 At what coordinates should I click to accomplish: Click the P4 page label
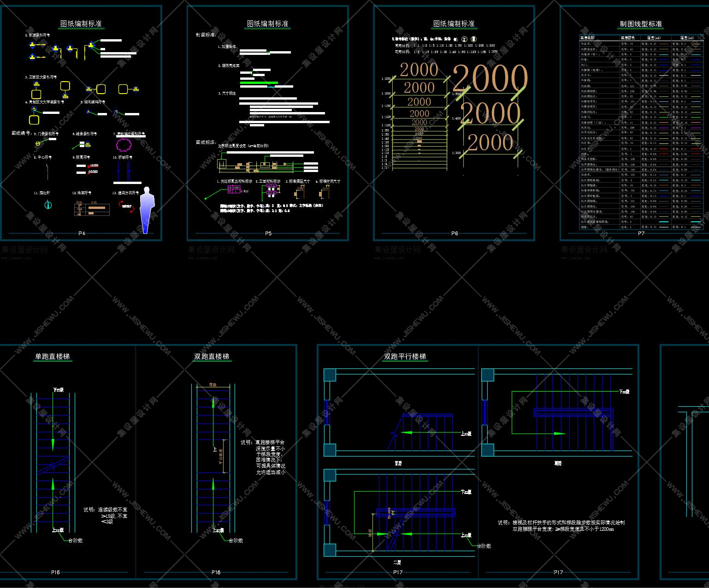click(x=82, y=233)
